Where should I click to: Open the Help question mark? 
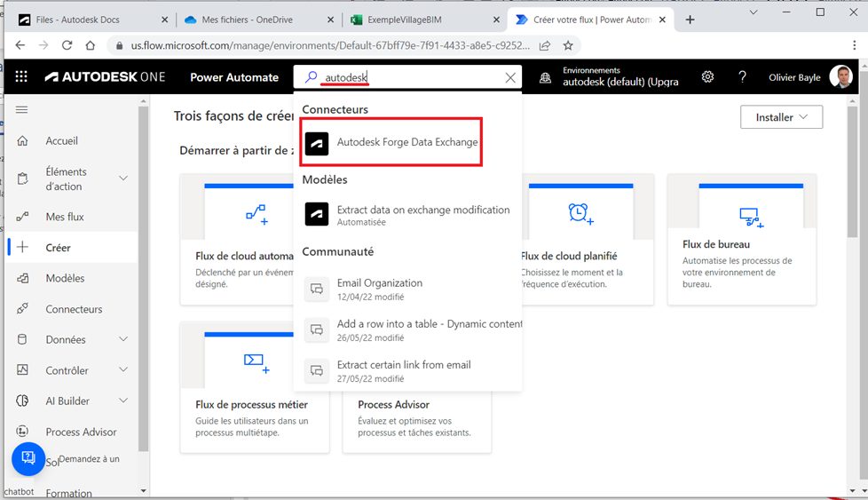pos(742,77)
